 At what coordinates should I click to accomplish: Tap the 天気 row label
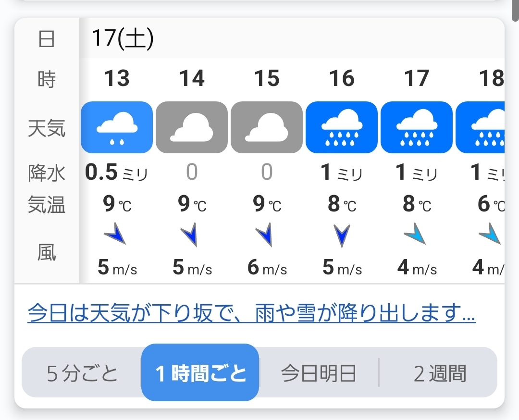[47, 128]
